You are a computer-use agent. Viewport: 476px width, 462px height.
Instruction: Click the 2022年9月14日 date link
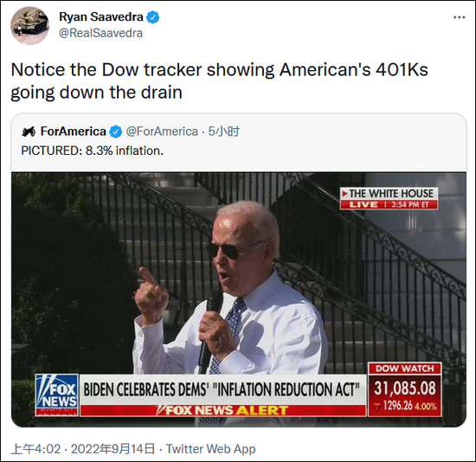point(113,449)
